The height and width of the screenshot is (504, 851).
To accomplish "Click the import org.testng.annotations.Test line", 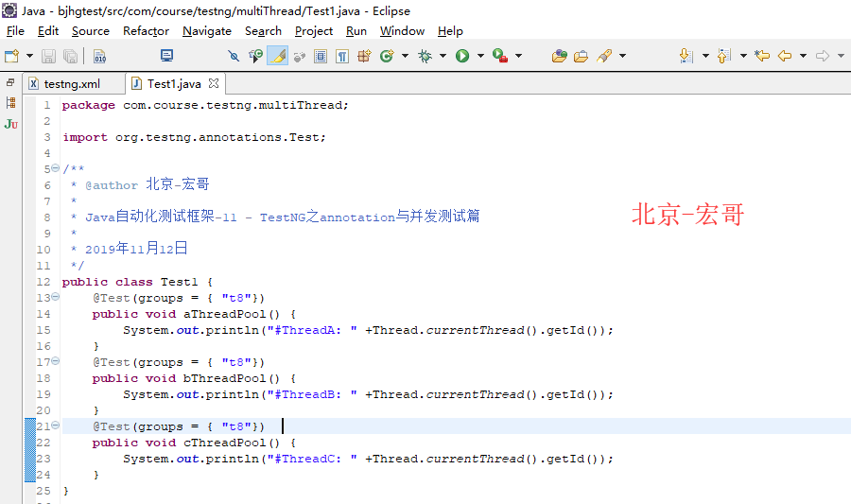I will (194, 137).
